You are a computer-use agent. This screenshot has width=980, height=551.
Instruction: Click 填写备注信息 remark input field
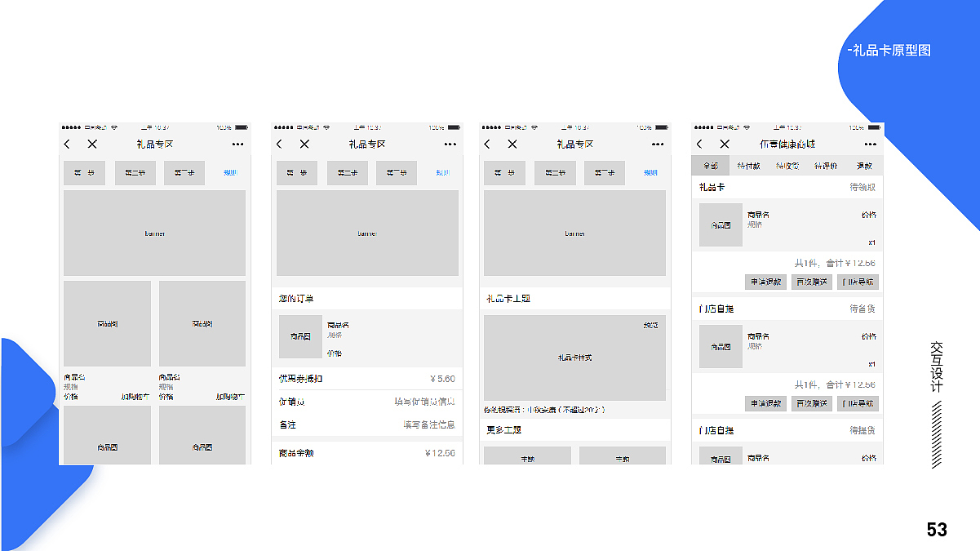429,424
